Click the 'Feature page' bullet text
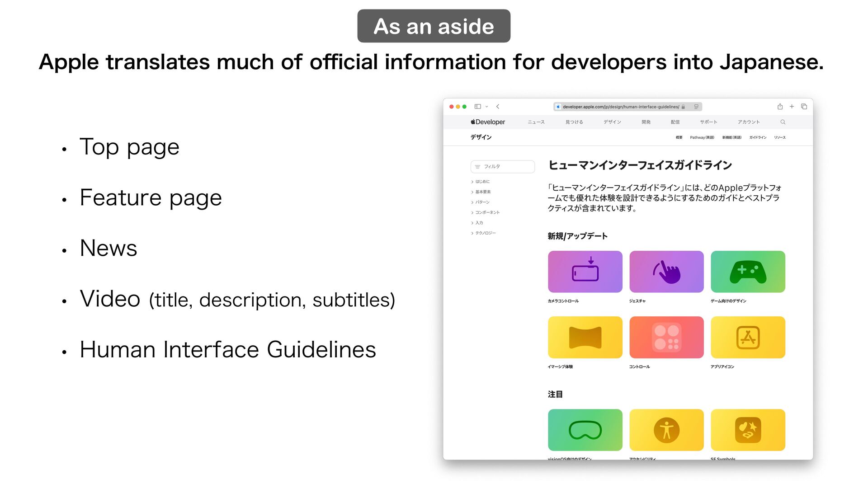 click(151, 198)
